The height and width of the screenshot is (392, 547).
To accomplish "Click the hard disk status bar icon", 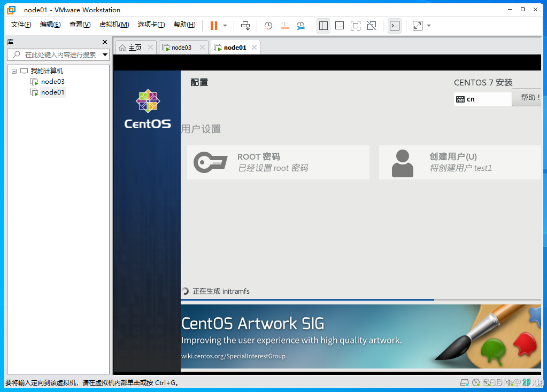I will [x=464, y=383].
